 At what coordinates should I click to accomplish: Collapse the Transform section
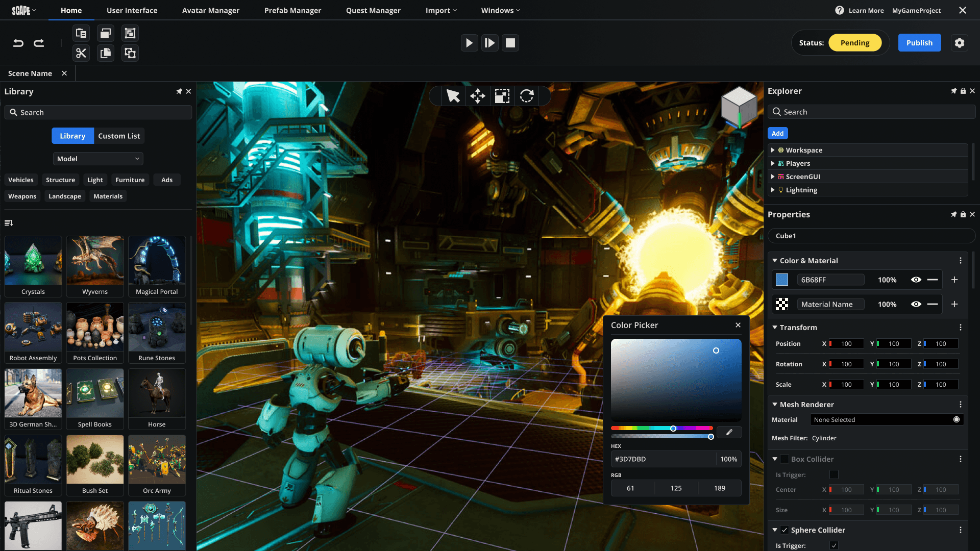pyautogui.click(x=775, y=328)
